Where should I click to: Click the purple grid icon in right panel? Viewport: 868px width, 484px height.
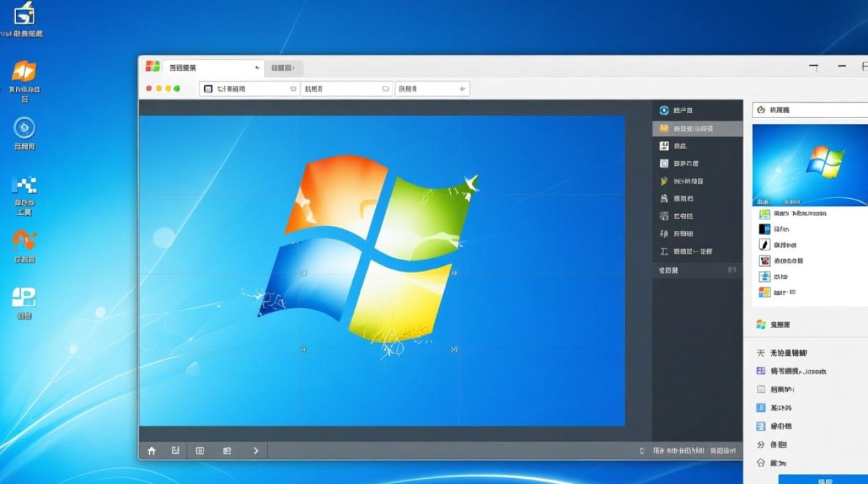761,371
